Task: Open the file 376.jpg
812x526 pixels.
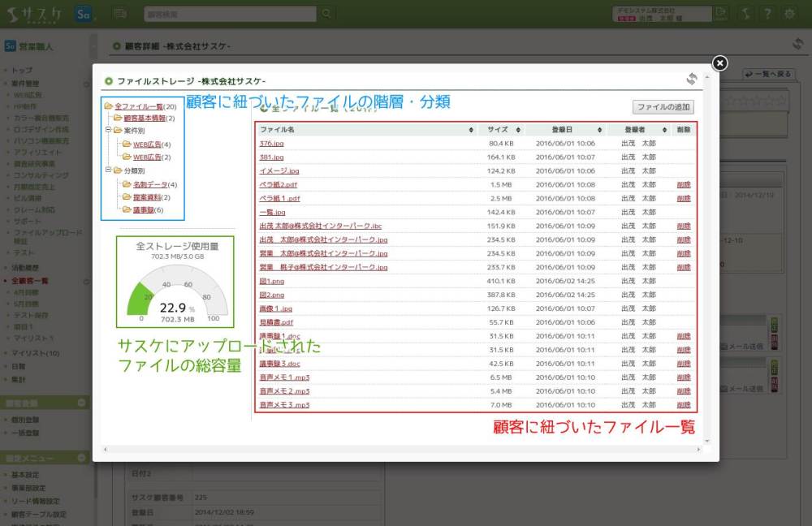Action: [271, 144]
